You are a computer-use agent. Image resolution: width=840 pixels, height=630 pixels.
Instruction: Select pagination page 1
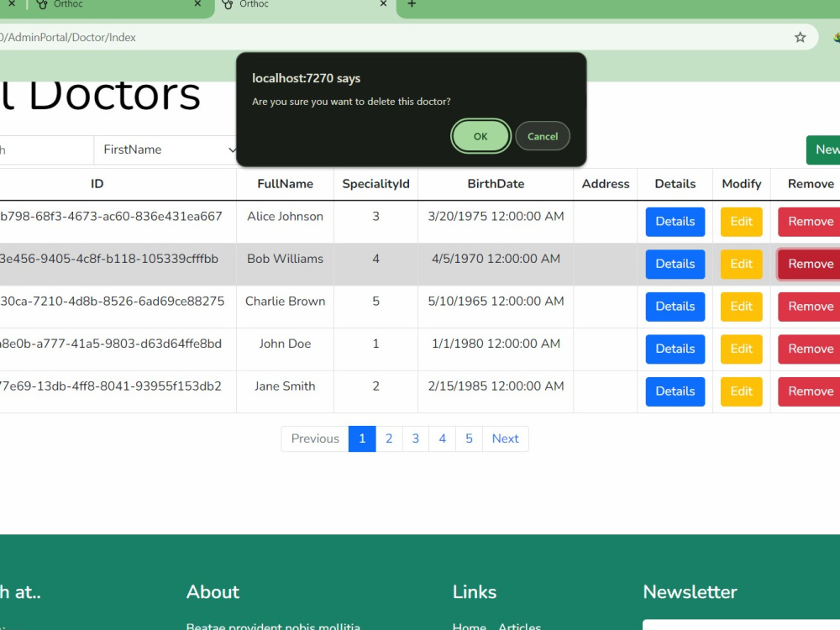[362, 438]
